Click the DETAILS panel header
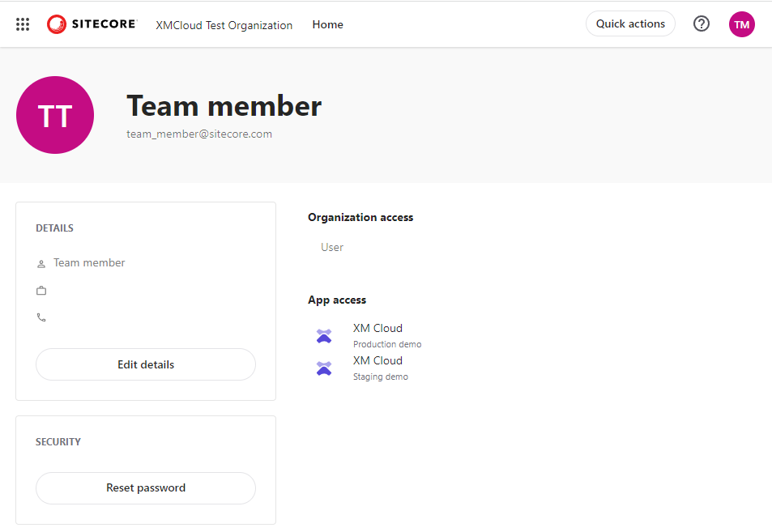772x532 pixels. click(54, 228)
